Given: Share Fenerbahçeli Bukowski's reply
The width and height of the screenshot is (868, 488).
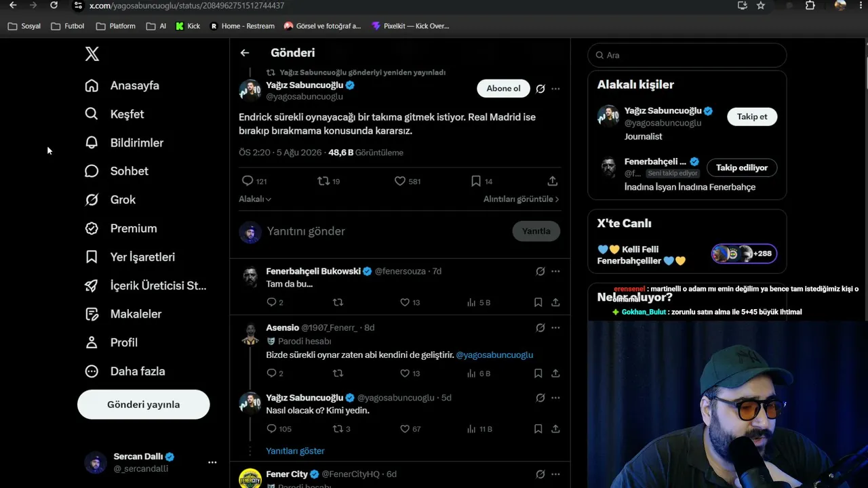Looking at the screenshot, I should pos(555,302).
